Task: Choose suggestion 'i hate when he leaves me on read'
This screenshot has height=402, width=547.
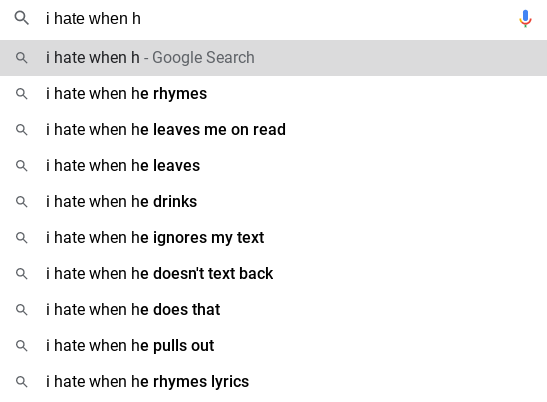Action: coord(274,129)
